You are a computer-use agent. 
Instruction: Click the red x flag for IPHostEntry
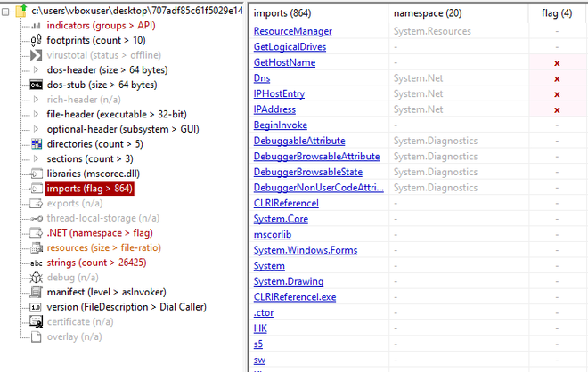tap(557, 94)
